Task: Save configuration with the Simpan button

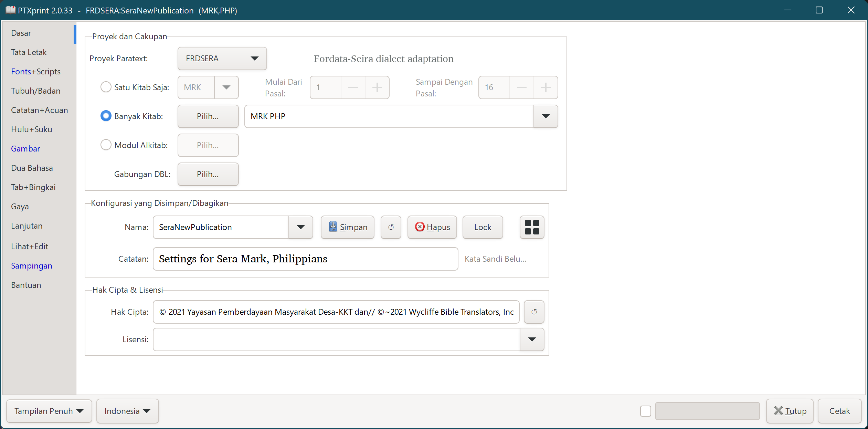Action: point(348,227)
